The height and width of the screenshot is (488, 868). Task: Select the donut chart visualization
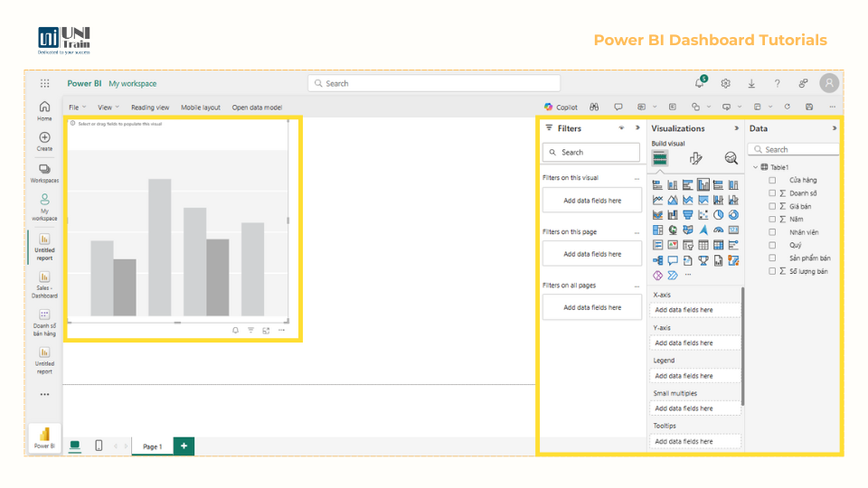(x=733, y=215)
